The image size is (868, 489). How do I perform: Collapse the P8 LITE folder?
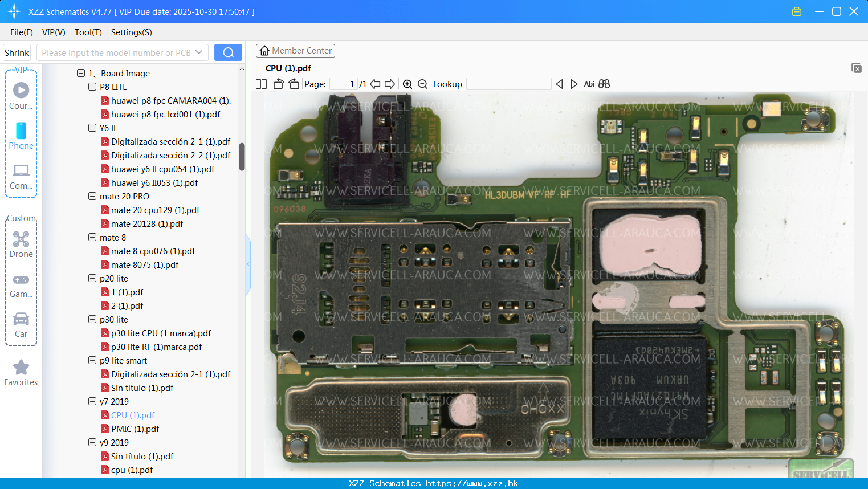coord(92,87)
